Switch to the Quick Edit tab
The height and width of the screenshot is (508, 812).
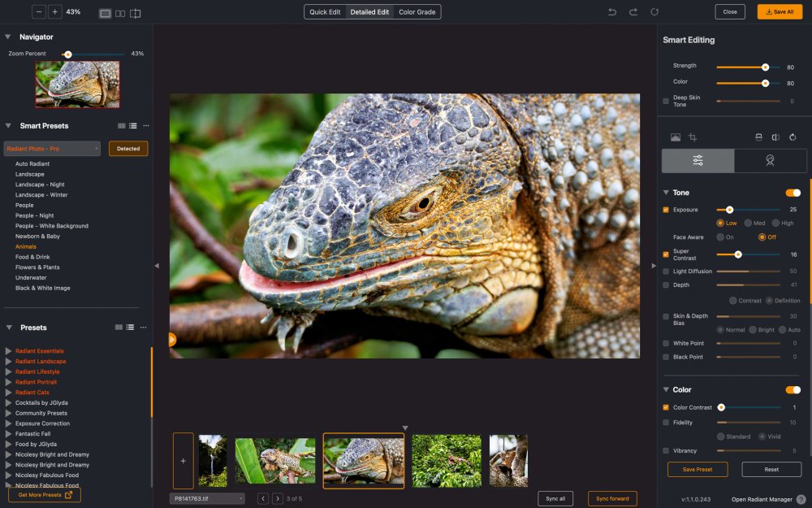click(x=325, y=12)
